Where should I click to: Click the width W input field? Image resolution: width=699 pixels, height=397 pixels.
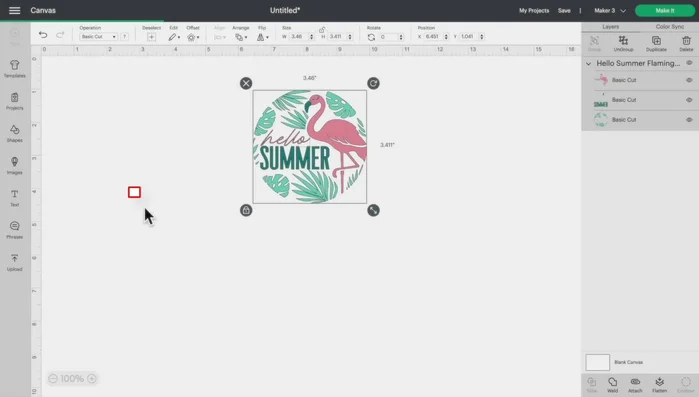pyautogui.click(x=298, y=37)
